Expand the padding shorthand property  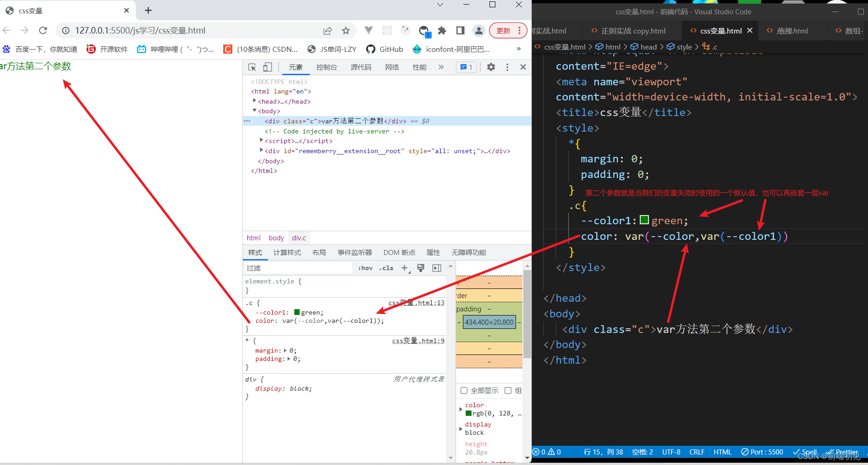pos(289,359)
